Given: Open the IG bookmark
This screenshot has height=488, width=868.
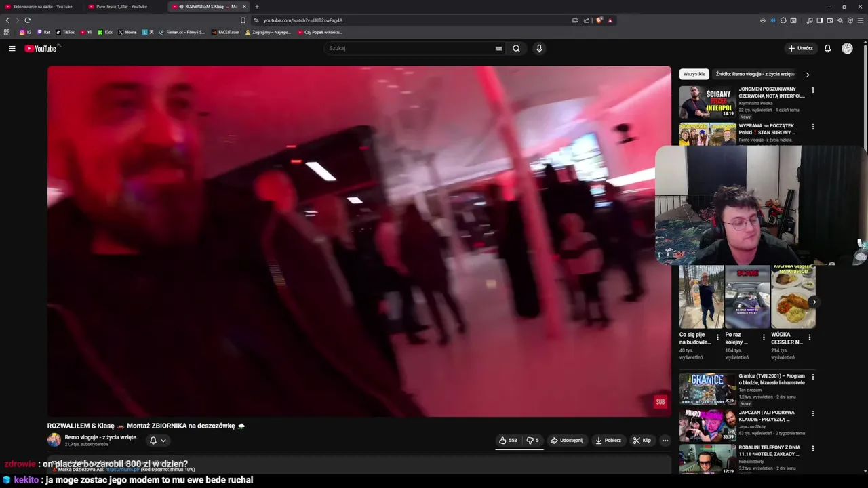Looking at the screenshot, I should pyautogui.click(x=25, y=32).
